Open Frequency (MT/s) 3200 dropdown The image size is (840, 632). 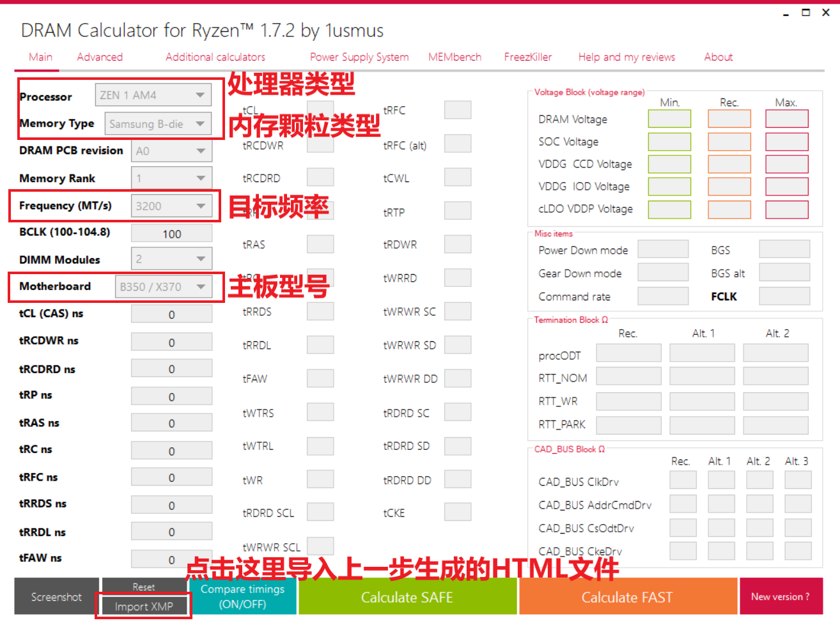(171, 206)
